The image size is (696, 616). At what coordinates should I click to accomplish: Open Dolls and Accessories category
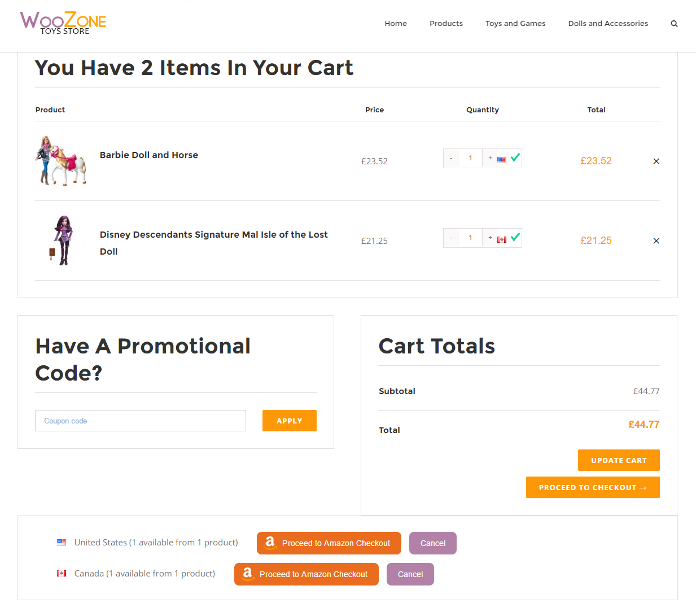(x=608, y=24)
